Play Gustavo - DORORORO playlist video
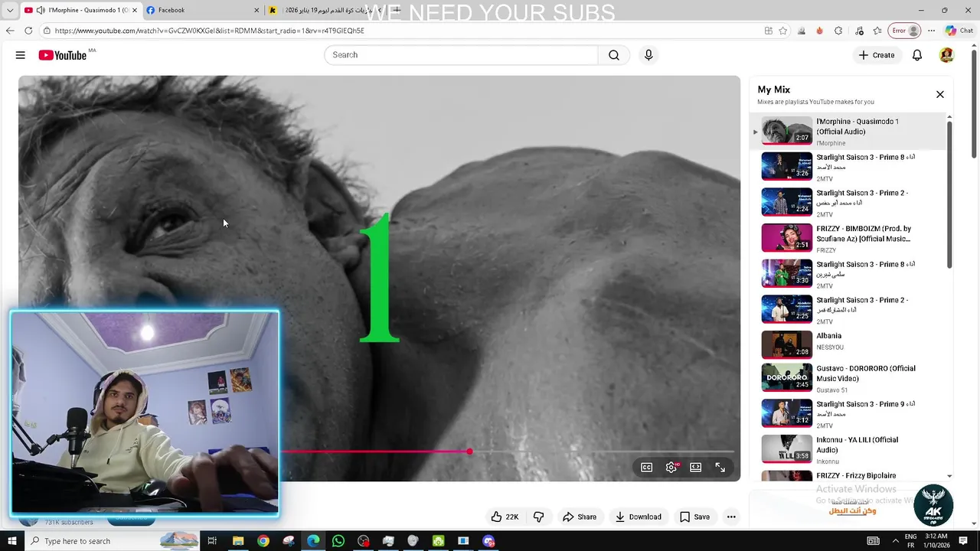This screenshot has height=551, width=980. pos(848,378)
